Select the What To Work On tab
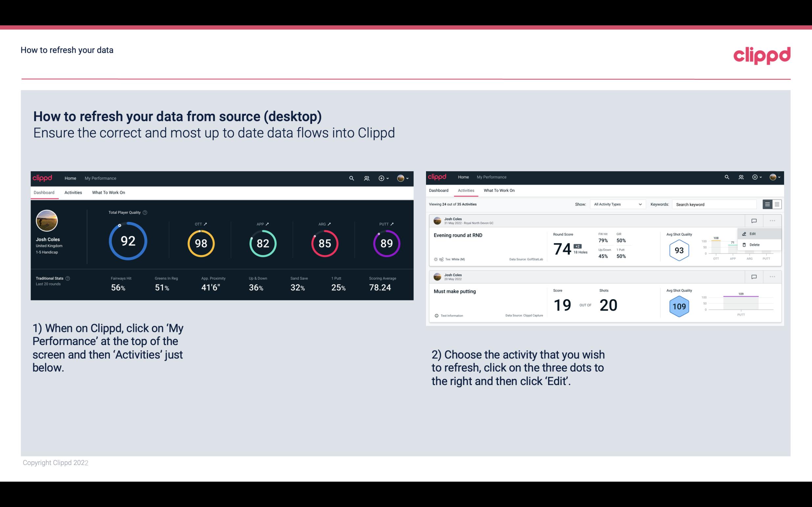The width and height of the screenshot is (812, 507). pos(108,192)
